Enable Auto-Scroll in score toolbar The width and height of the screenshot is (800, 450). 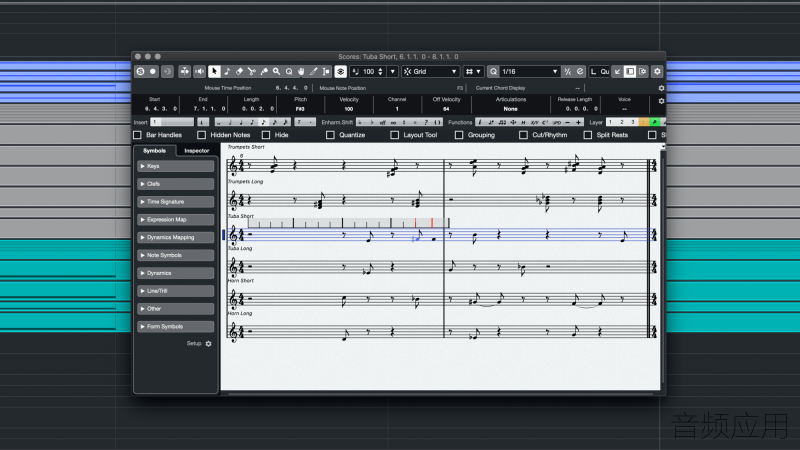(x=185, y=72)
